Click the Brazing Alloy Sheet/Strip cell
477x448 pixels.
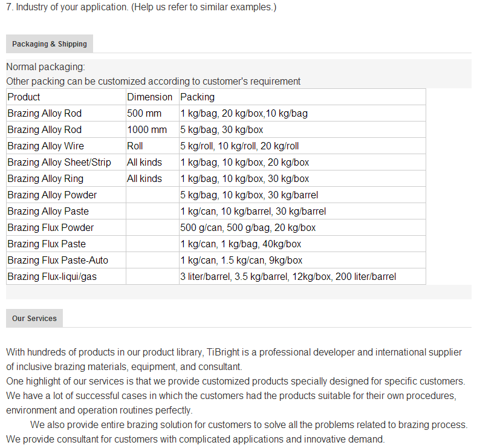[66, 162]
